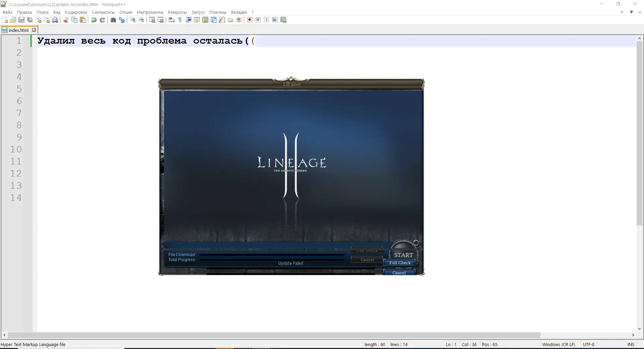Print the document using printer icon
The width and height of the screenshot is (644, 349).
pyautogui.click(x=55, y=20)
